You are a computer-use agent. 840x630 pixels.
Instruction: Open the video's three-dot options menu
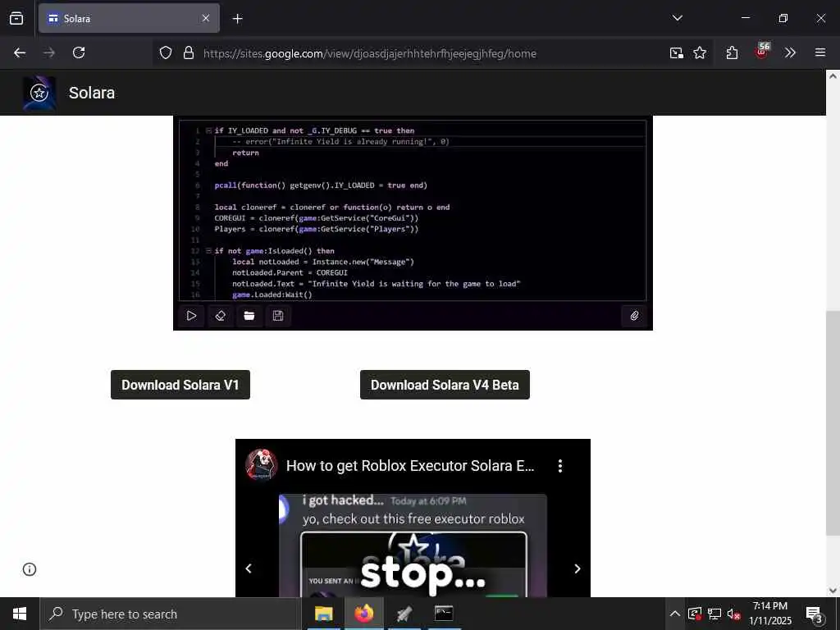pos(559,466)
